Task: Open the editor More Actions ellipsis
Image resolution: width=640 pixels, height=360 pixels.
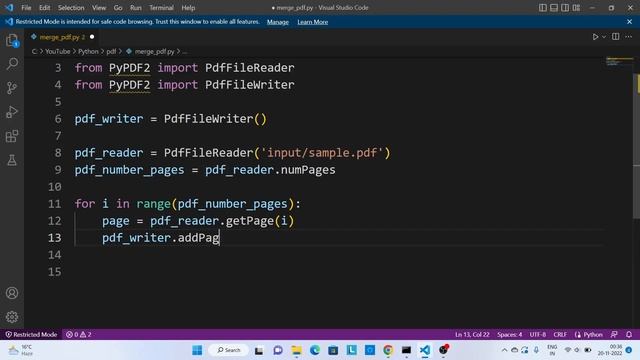Action: [x=629, y=37]
